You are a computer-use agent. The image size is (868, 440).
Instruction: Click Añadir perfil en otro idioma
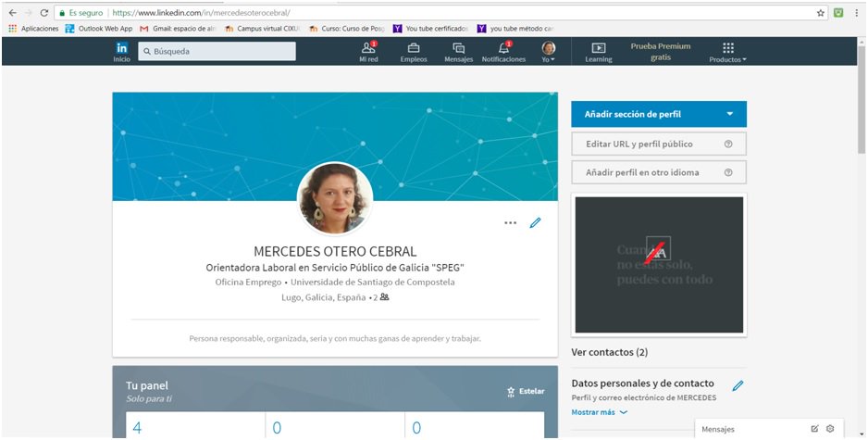coord(642,172)
